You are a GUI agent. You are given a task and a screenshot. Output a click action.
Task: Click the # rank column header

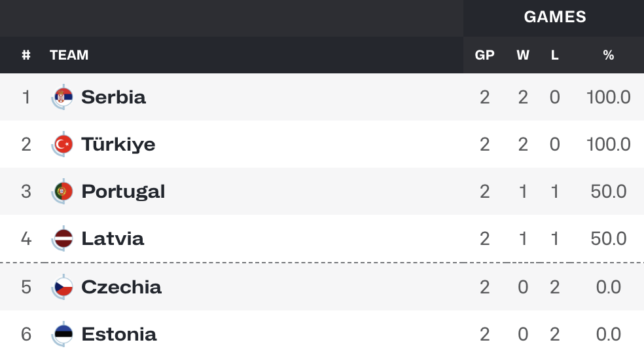click(26, 55)
